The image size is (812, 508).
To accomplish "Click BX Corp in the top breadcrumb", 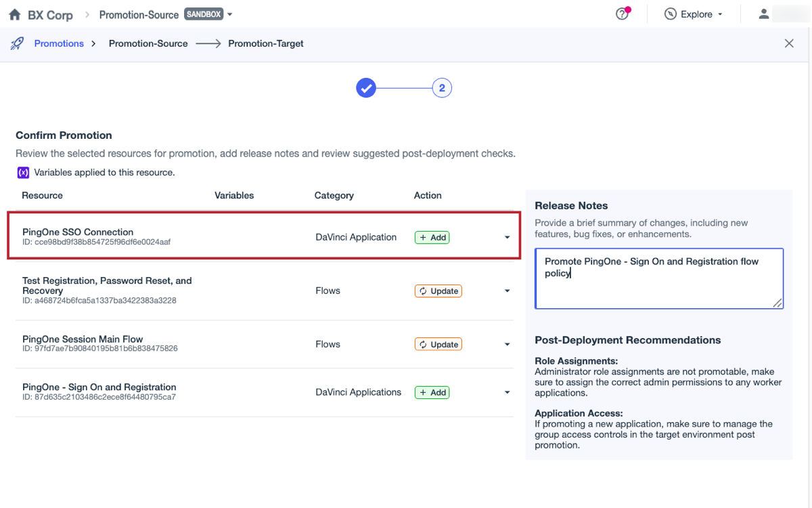I will [51, 14].
